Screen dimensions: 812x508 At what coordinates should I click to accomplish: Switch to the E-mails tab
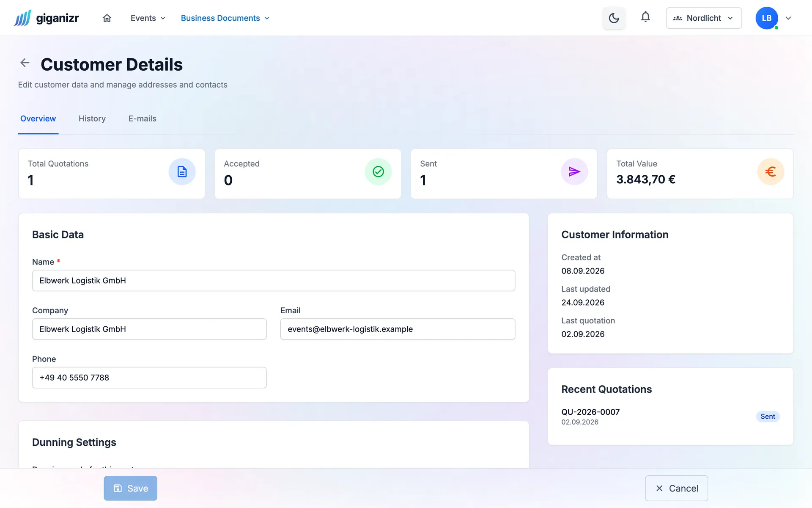coord(143,119)
